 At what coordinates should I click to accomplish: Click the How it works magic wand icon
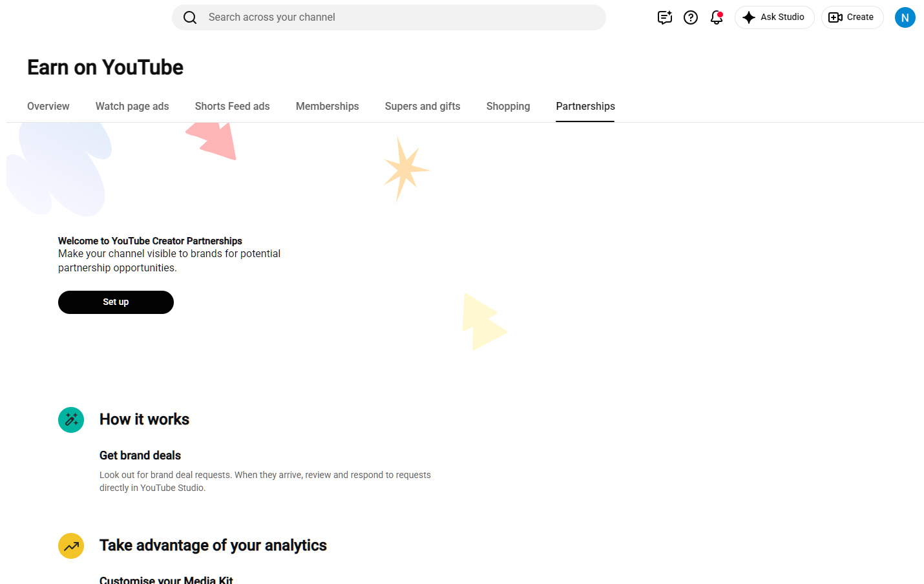click(x=71, y=420)
